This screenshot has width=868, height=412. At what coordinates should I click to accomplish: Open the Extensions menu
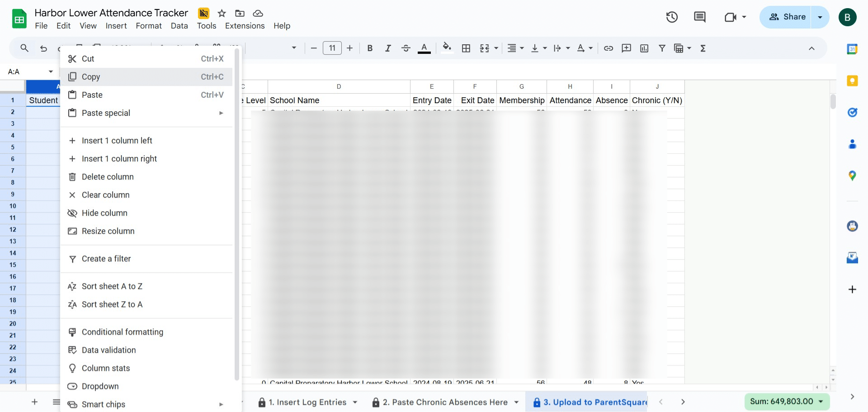(x=245, y=26)
